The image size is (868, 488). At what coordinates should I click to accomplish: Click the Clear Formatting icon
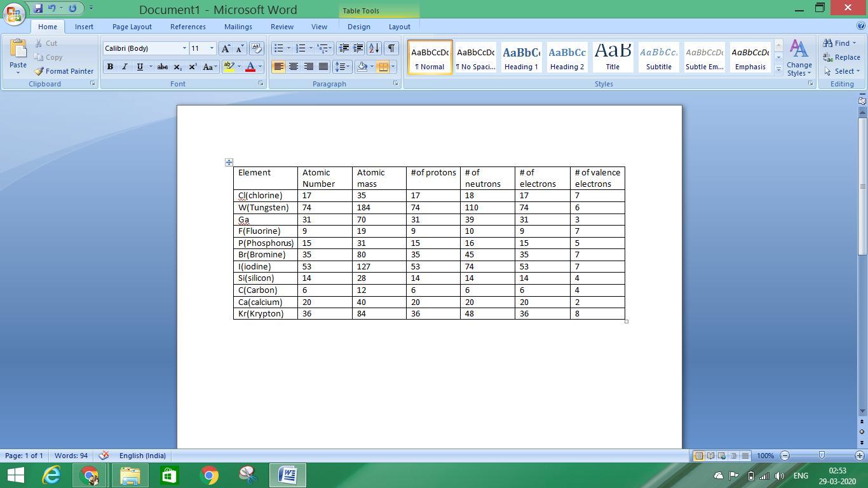(x=257, y=48)
